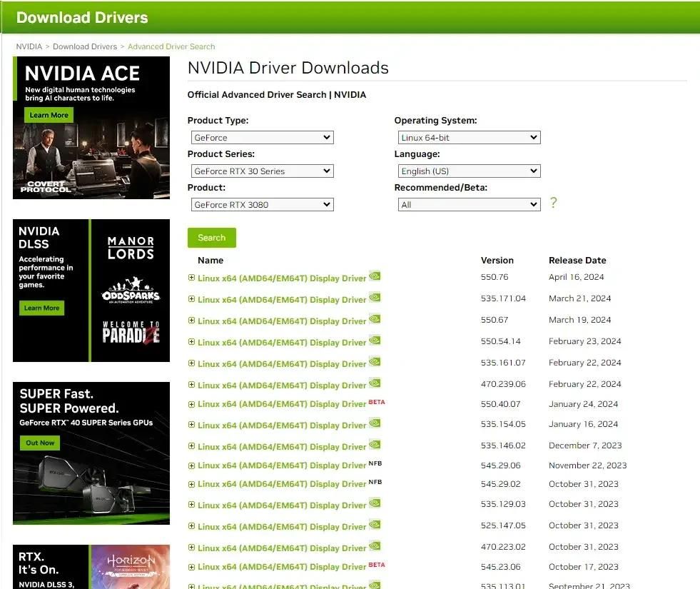Click the green question mark help icon
Screen dimensions: 700x589
click(553, 203)
